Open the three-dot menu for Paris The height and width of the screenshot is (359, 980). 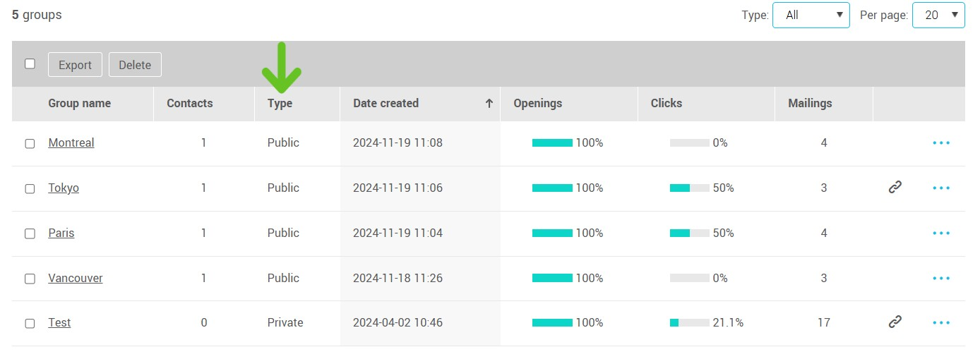coord(941,233)
